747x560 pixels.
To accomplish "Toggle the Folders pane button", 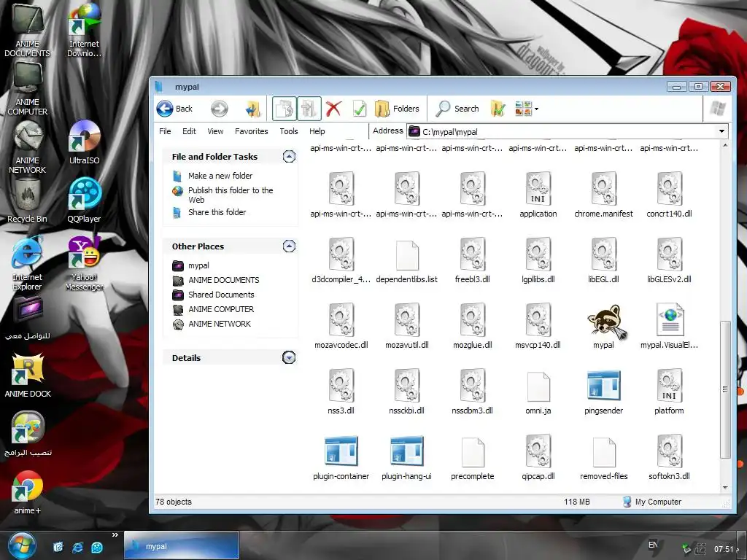I will pyautogui.click(x=397, y=109).
